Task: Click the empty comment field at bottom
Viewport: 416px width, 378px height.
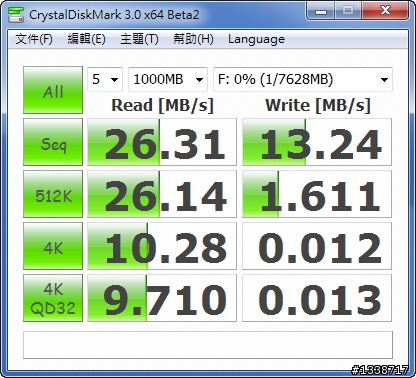Action: pos(208,345)
